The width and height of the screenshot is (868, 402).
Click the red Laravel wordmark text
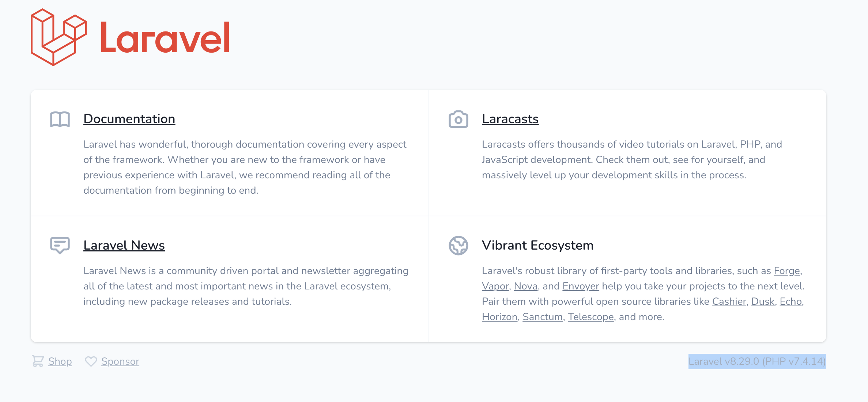click(165, 38)
